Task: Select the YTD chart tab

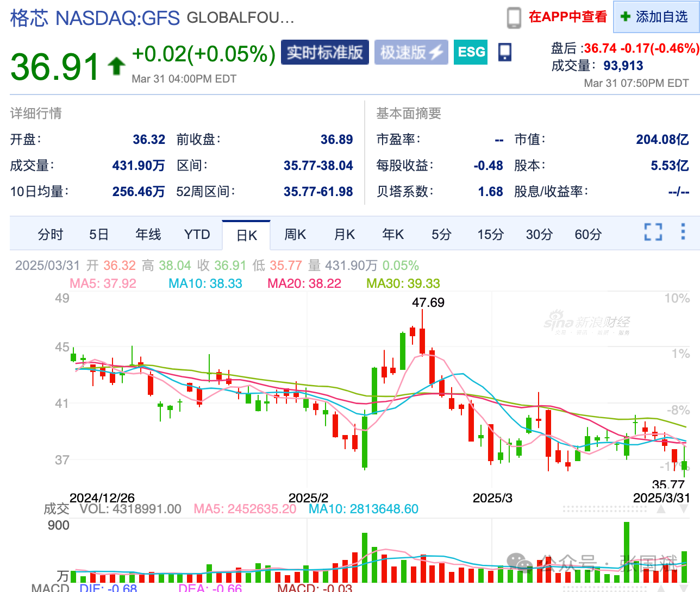Action: coord(197,235)
